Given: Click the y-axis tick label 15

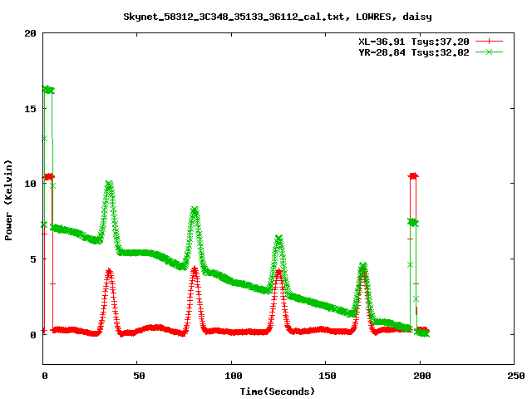Looking at the screenshot, I should click(x=30, y=109).
